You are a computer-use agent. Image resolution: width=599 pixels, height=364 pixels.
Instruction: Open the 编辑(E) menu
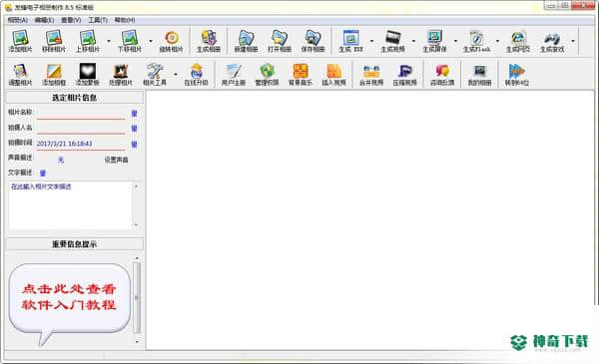coord(44,20)
